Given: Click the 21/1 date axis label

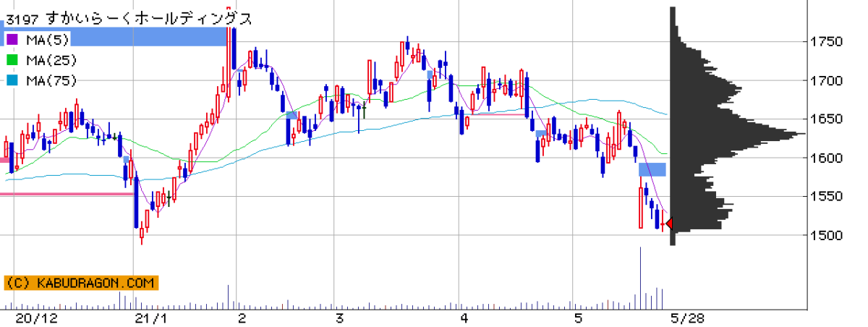Looking at the screenshot, I should (150, 318).
